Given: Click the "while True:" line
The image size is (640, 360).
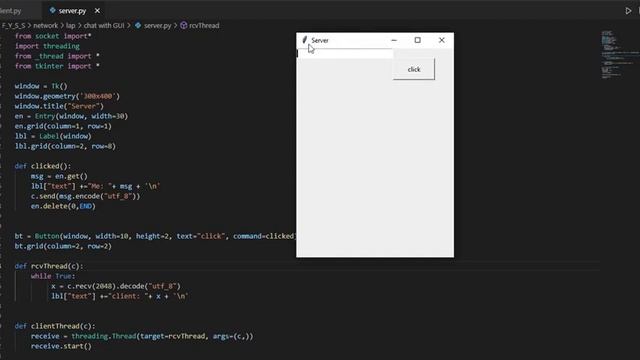Looking at the screenshot, I should point(53,276).
